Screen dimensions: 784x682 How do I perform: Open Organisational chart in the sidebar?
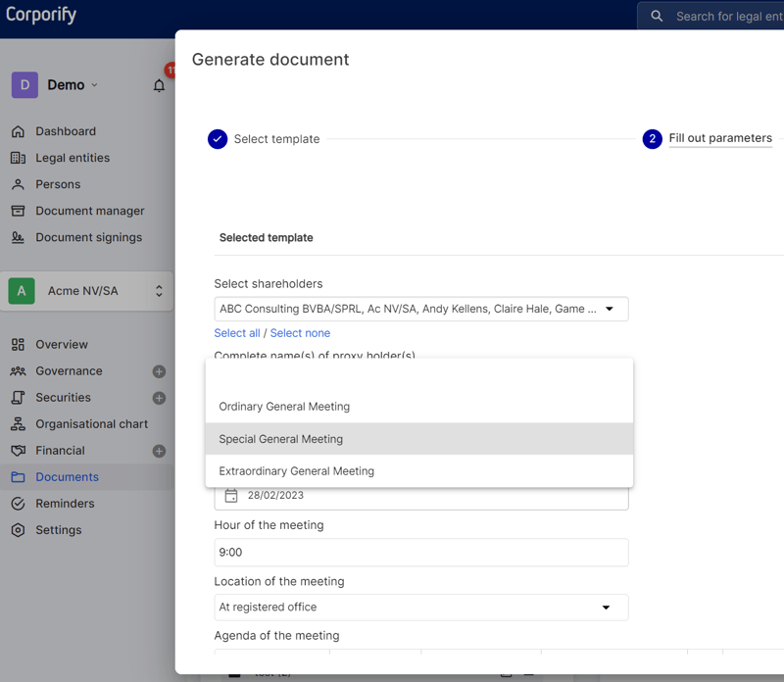click(92, 424)
